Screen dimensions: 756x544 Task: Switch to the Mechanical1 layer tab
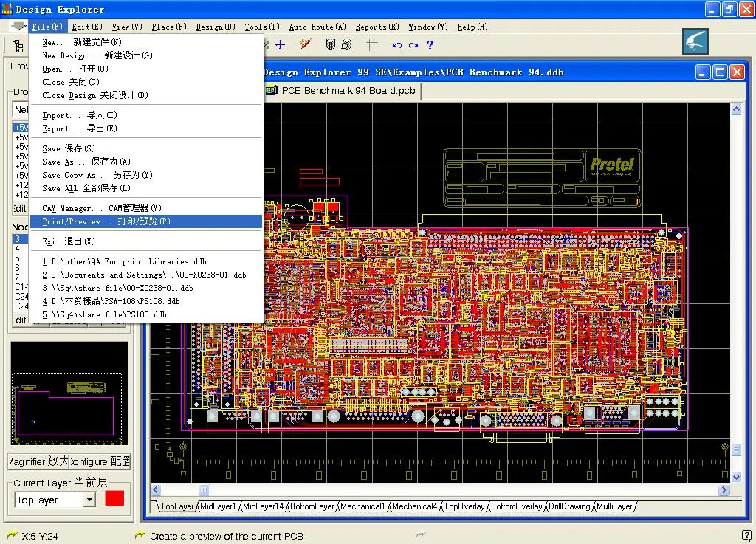point(362,506)
